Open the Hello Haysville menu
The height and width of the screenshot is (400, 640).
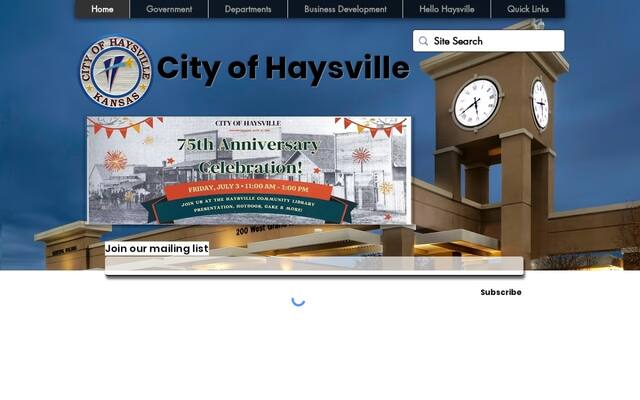447,9
